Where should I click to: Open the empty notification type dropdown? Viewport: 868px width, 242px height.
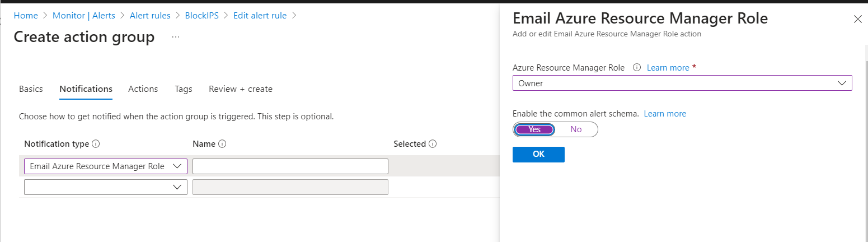tap(106, 187)
